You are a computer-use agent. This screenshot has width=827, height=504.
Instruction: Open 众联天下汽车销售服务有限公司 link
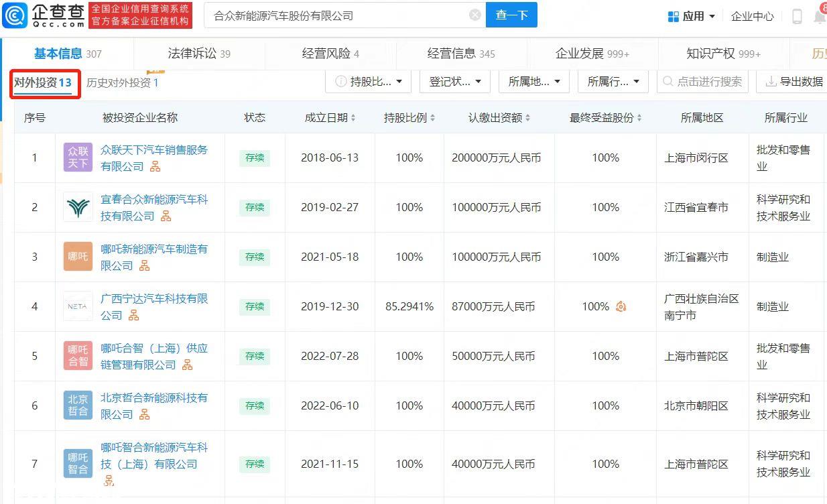[154, 157]
